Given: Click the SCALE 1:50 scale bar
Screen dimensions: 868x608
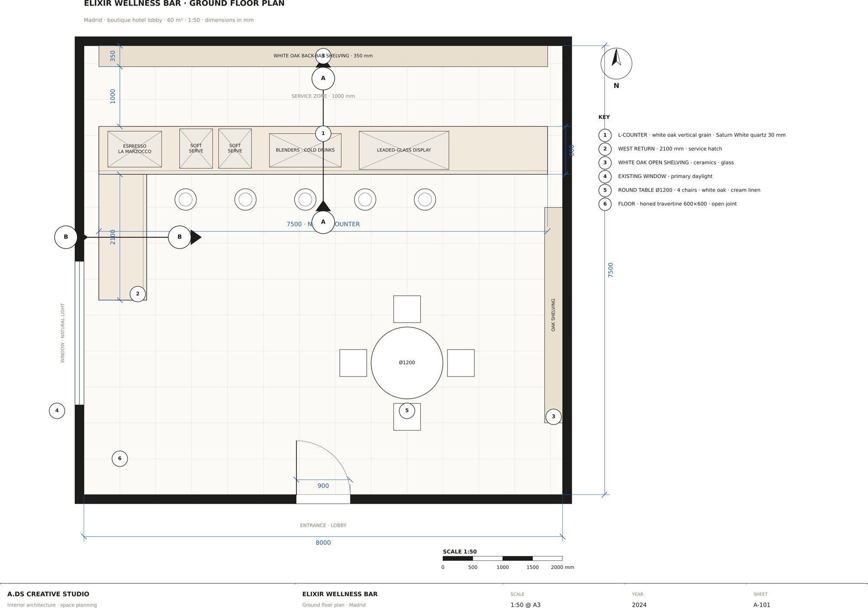Looking at the screenshot, I should (x=503, y=558).
